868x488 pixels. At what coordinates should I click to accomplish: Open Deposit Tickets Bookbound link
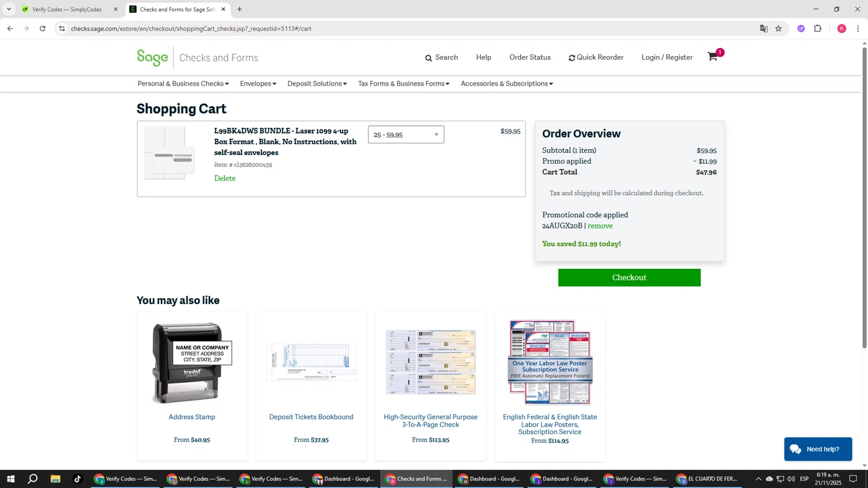tap(311, 417)
